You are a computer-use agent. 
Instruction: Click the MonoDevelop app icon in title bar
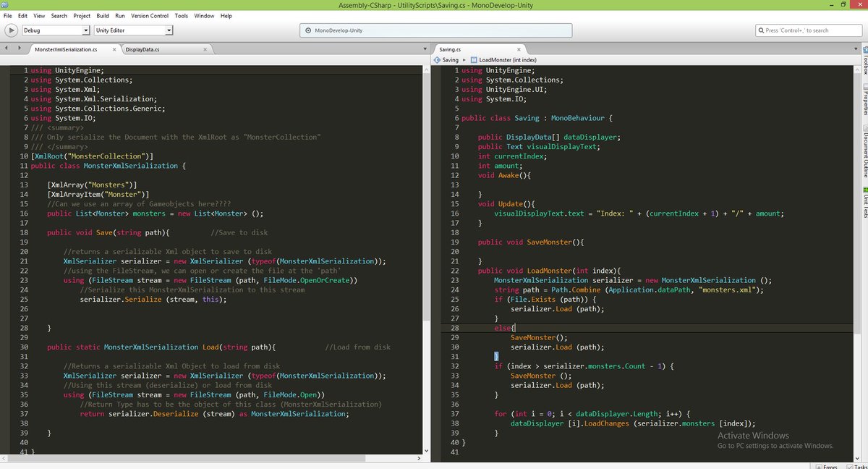click(x=6, y=4)
